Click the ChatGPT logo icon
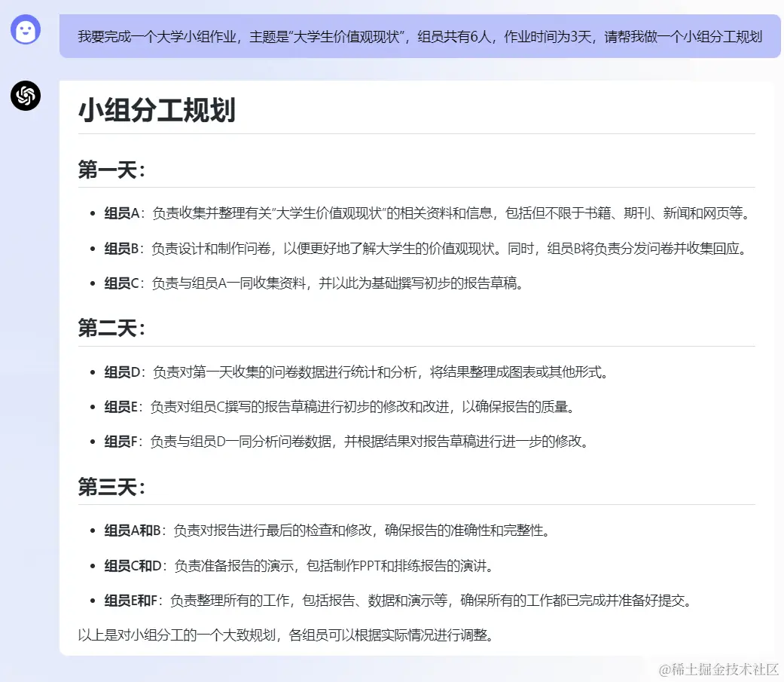This screenshot has width=784, height=682. 25,96
